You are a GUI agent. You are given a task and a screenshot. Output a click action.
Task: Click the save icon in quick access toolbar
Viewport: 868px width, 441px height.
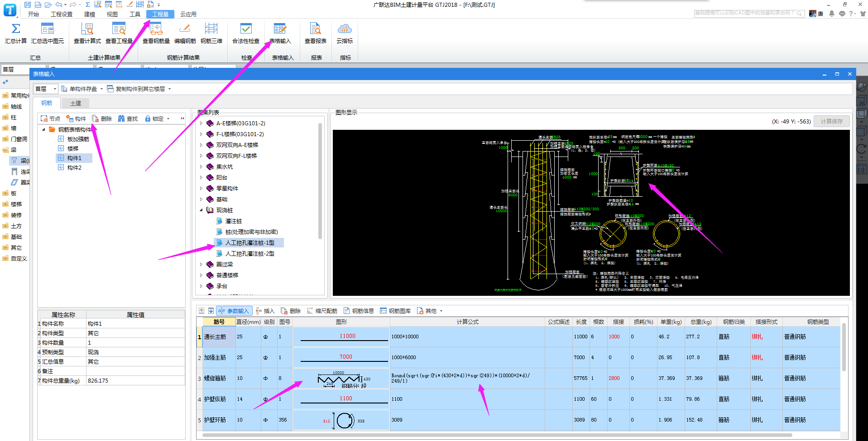click(x=28, y=5)
